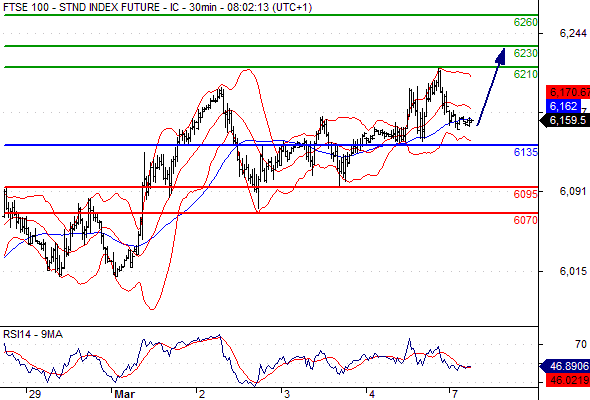This screenshot has width=590, height=400.
Task: Click the blue 6,162 moving average tag
Action: pos(563,106)
